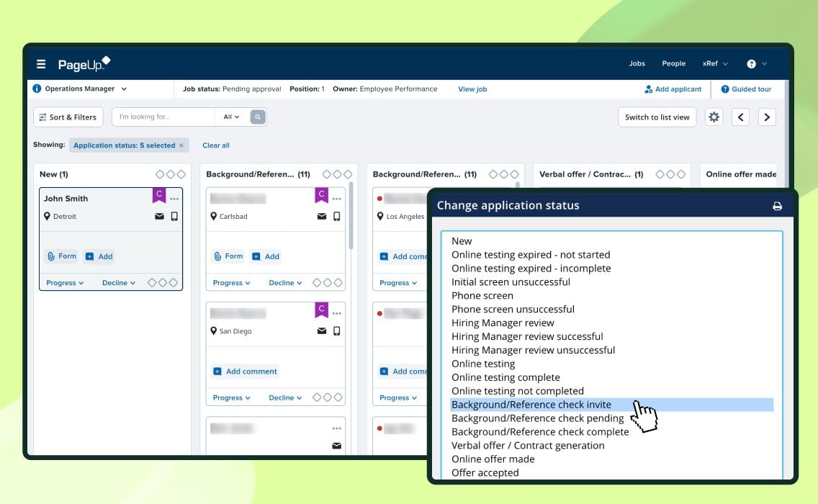Screen dimensions: 818x504
Task: Open the settings gear icon
Action: coord(714,117)
